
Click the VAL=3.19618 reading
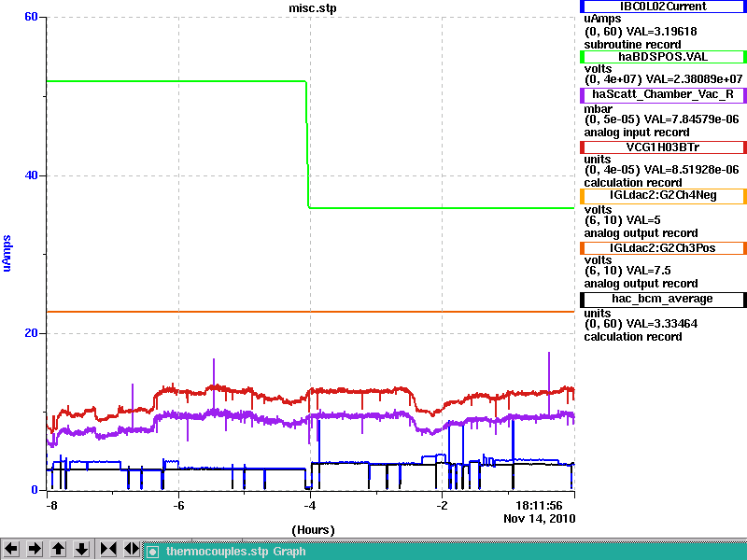661,32
